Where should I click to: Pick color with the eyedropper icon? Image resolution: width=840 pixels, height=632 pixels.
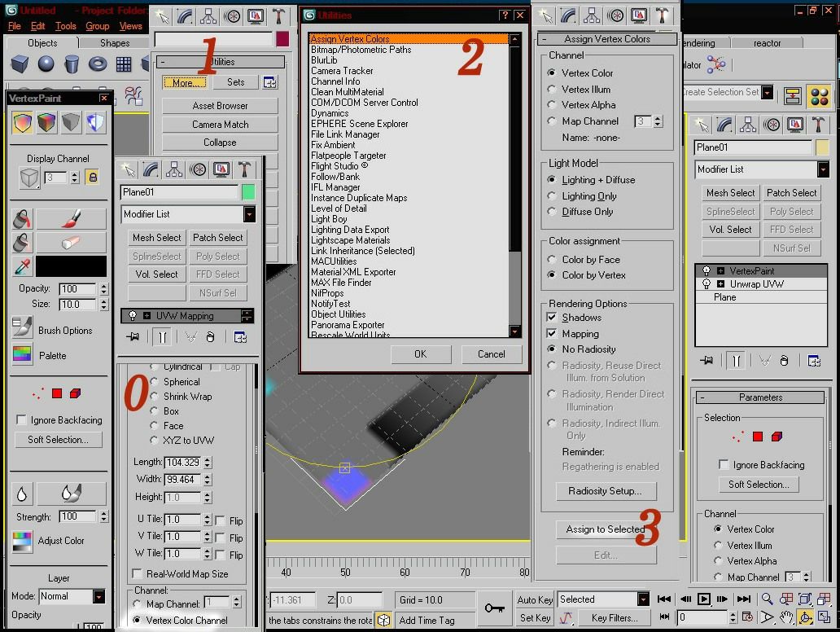pyautogui.click(x=22, y=266)
